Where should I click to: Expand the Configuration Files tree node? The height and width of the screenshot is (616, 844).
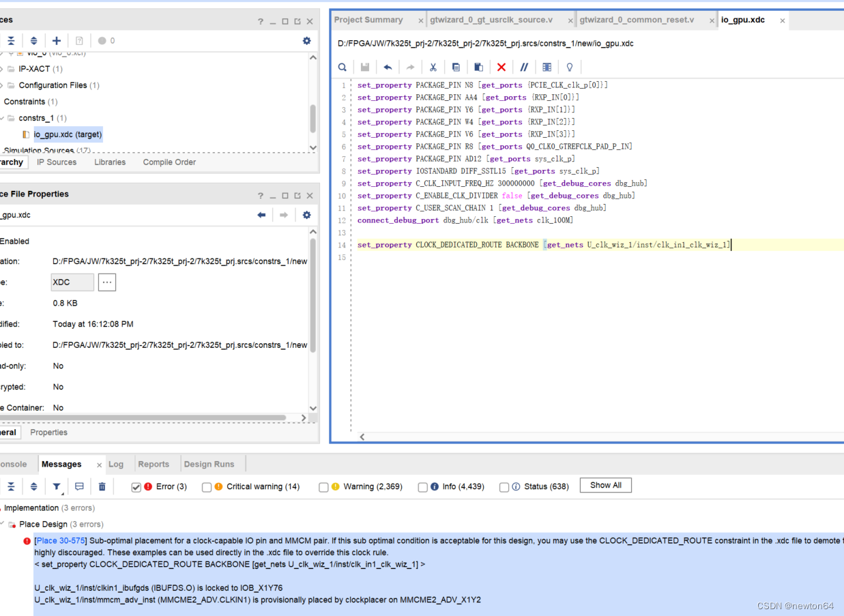coord(3,85)
